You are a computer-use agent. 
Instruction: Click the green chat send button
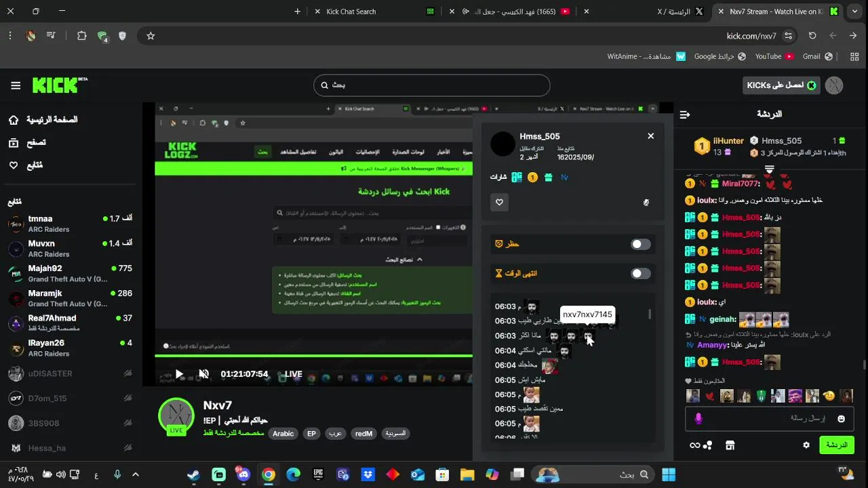point(836,445)
